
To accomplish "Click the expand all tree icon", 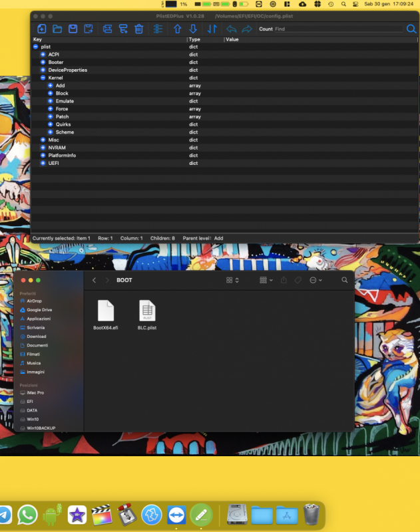I will [158, 29].
